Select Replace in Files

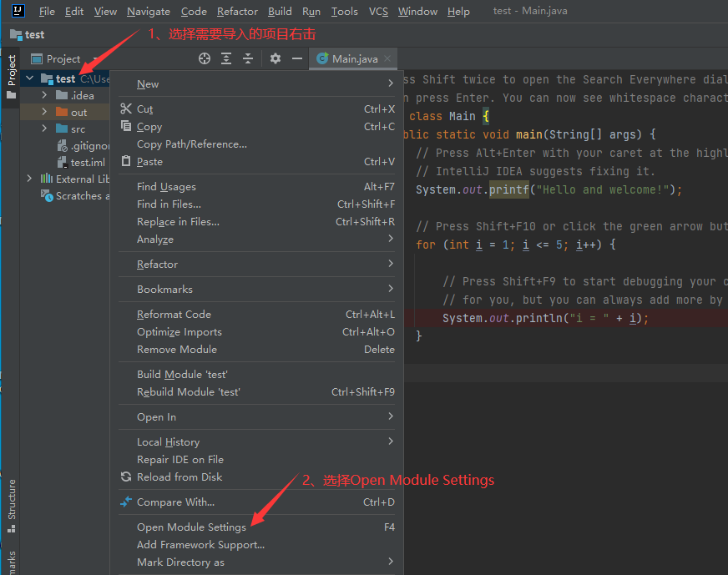point(257,222)
